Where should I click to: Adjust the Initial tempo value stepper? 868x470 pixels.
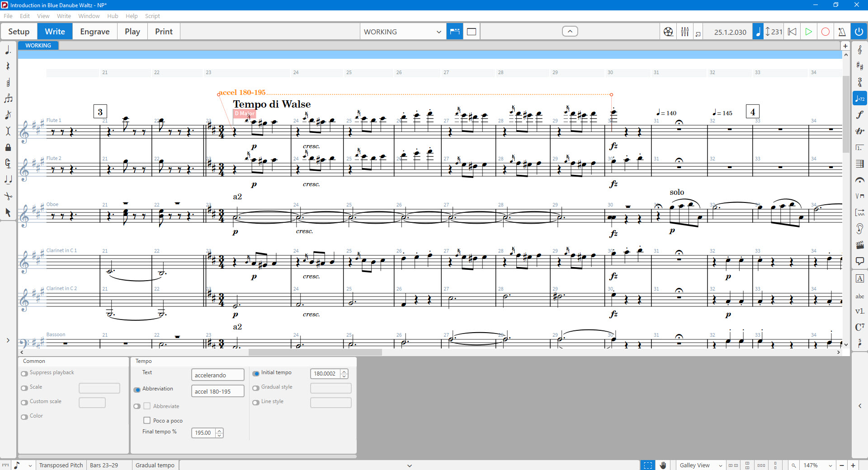point(344,374)
